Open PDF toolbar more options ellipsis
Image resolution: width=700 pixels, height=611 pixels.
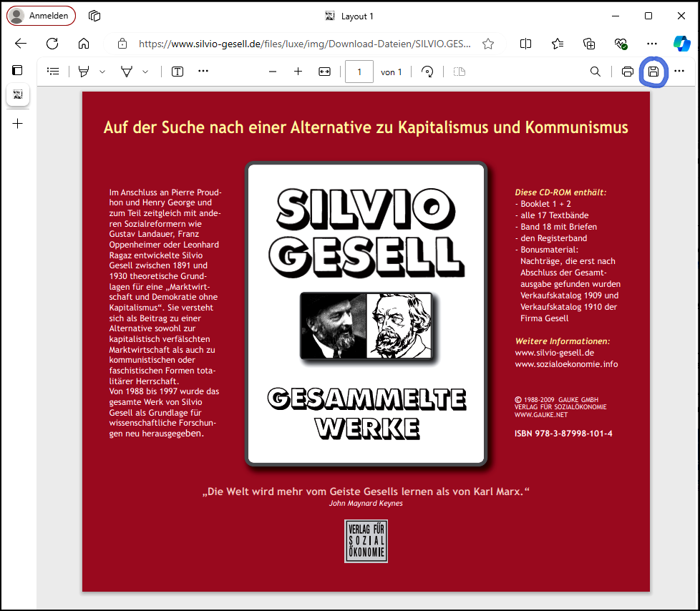679,71
